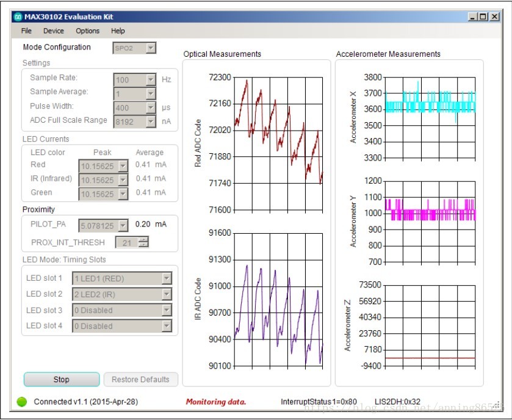Viewport: 512px width, 420px height.
Task: Click the Accelerometer Y plot
Action: [x=430, y=222]
